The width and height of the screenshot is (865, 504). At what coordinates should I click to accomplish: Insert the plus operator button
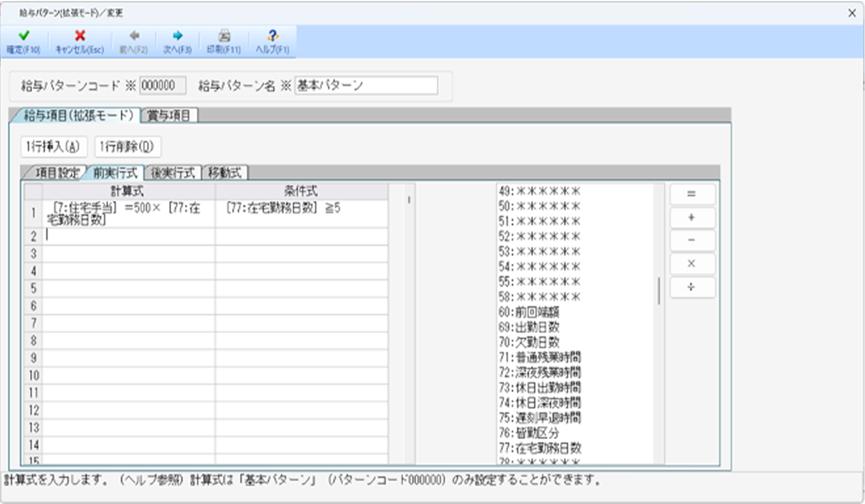pyautogui.click(x=691, y=218)
